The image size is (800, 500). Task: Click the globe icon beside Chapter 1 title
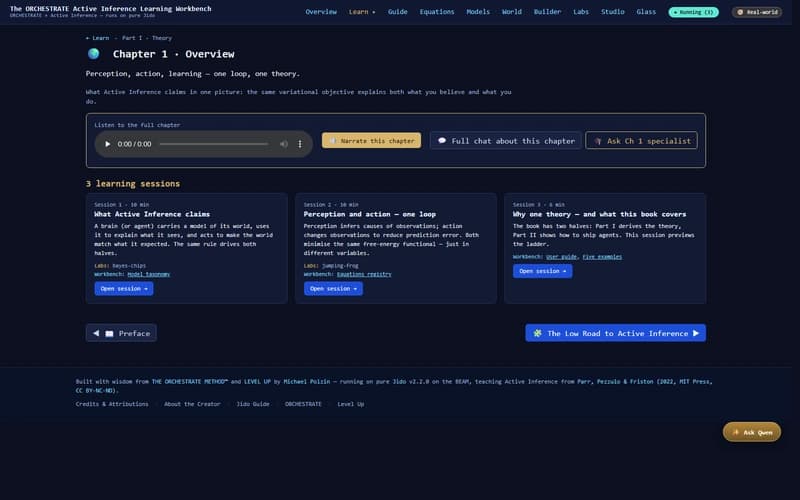(93, 54)
